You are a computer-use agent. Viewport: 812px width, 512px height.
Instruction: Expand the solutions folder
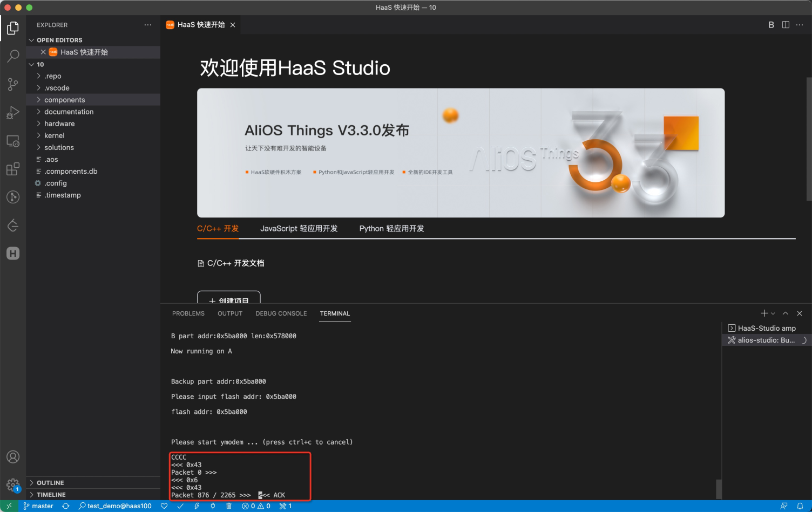pos(93,147)
